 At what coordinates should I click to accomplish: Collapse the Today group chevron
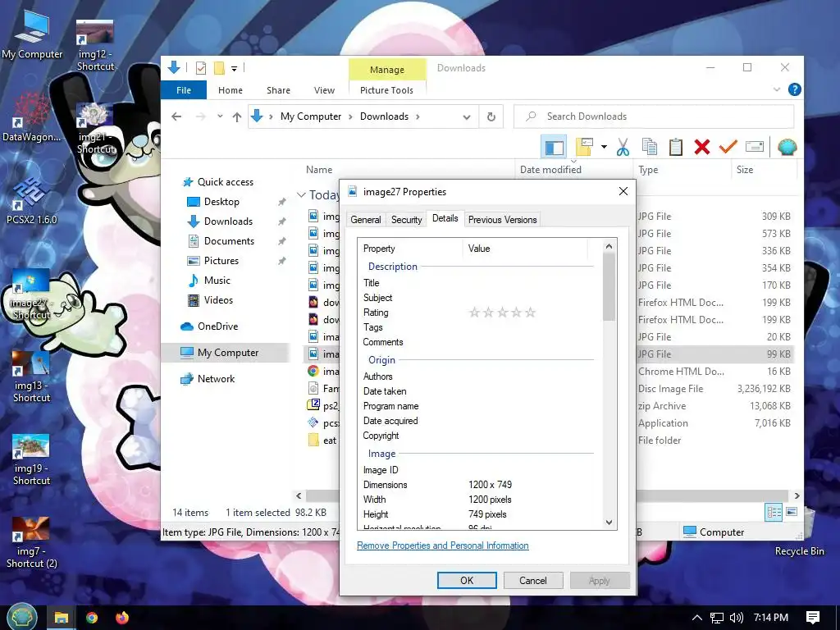pyautogui.click(x=301, y=195)
